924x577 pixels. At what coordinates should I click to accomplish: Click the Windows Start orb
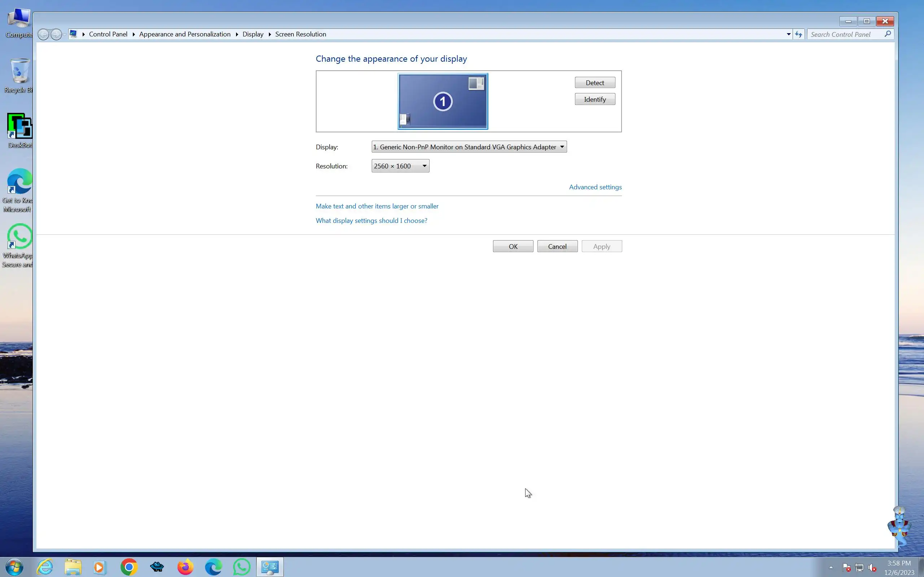coord(14,567)
